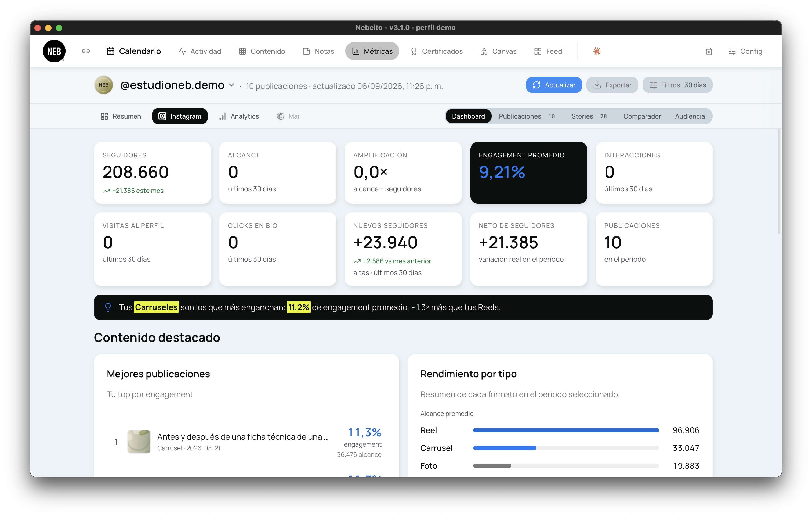The width and height of the screenshot is (812, 517).
Task: Click the Nuevos Seguidores +23.940 card
Action: pos(403,249)
